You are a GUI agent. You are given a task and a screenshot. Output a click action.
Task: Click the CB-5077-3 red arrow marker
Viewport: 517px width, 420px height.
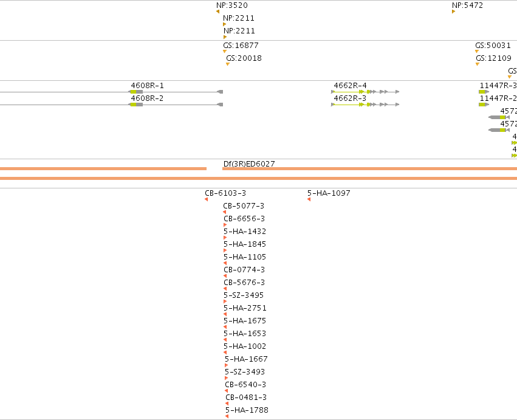[225, 212]
